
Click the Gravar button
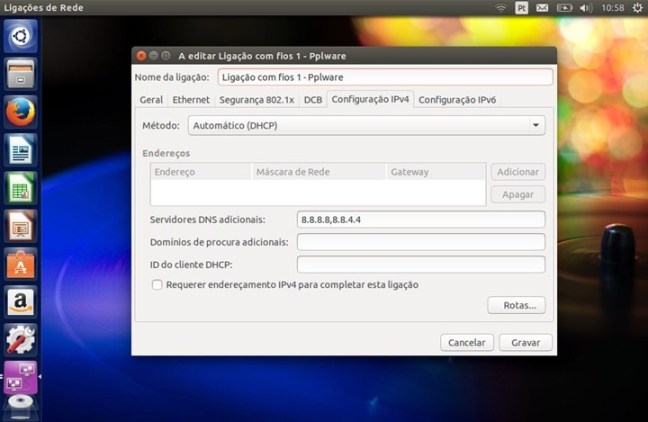pos(525,342)
